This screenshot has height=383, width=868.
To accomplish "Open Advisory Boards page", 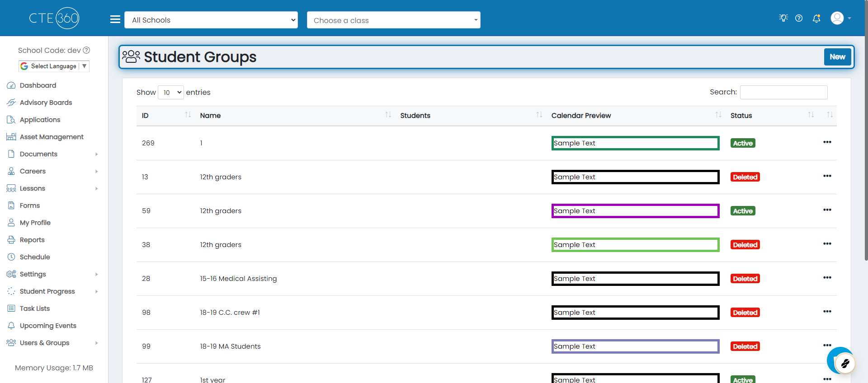I will point(46,103).
